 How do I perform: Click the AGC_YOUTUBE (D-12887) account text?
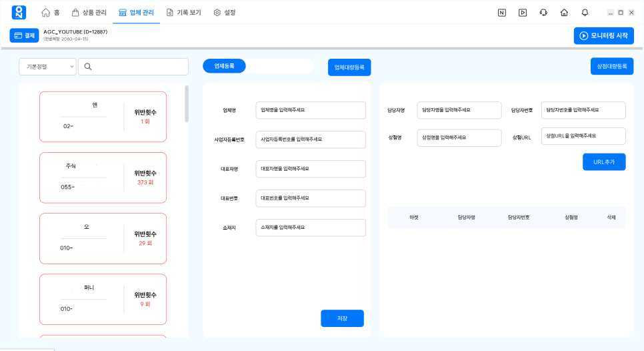[x=75, y=31]
